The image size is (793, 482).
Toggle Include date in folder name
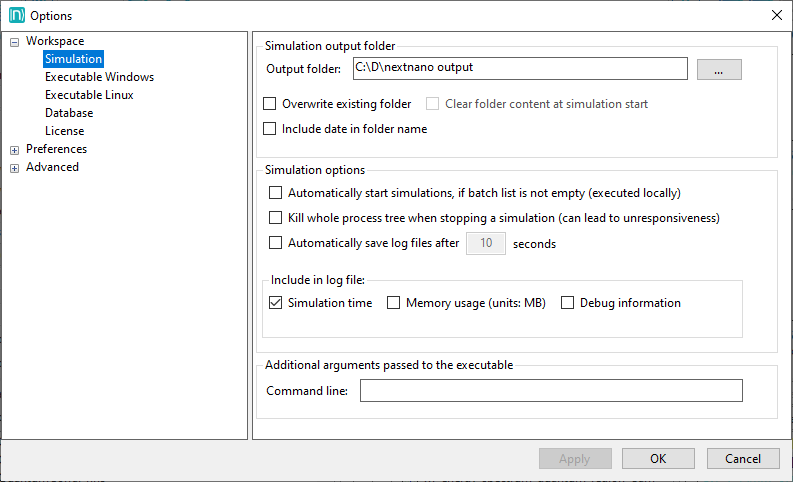coord(270,129)
